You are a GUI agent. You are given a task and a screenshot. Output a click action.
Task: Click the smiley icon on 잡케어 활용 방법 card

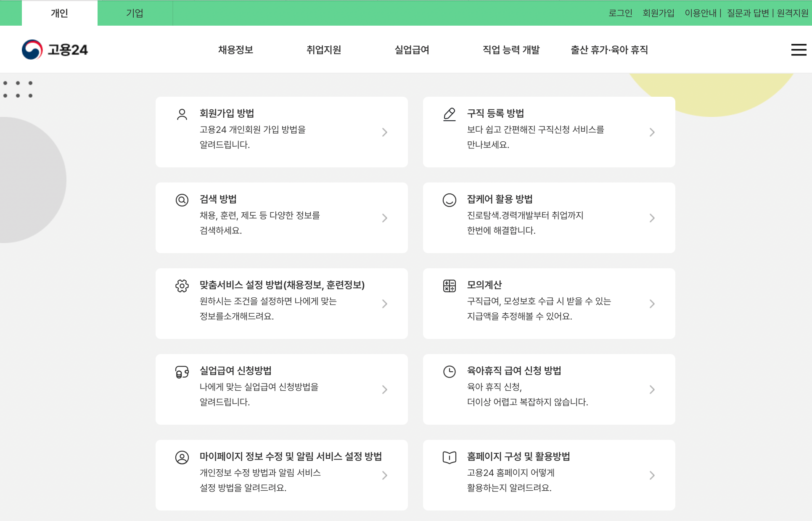point(449,199)
